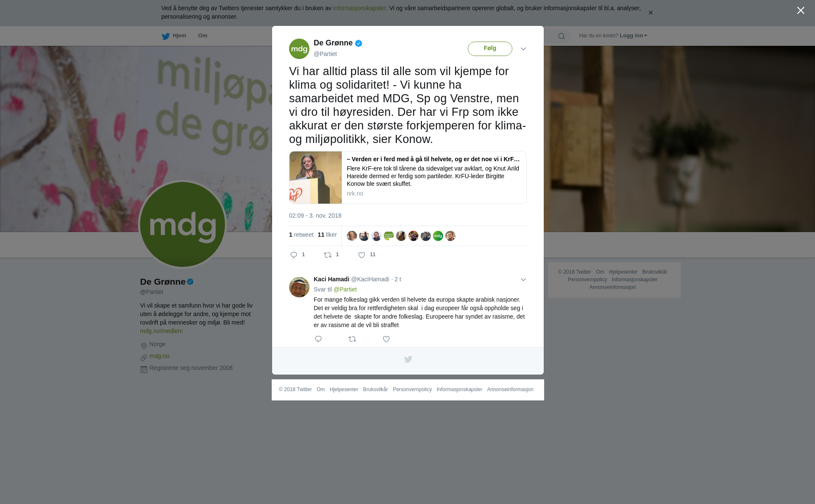The width and height of the screenshot is (815, 504).
Task: Expand the tweet options chevron beside Følg
Action: tap(523, 49)
